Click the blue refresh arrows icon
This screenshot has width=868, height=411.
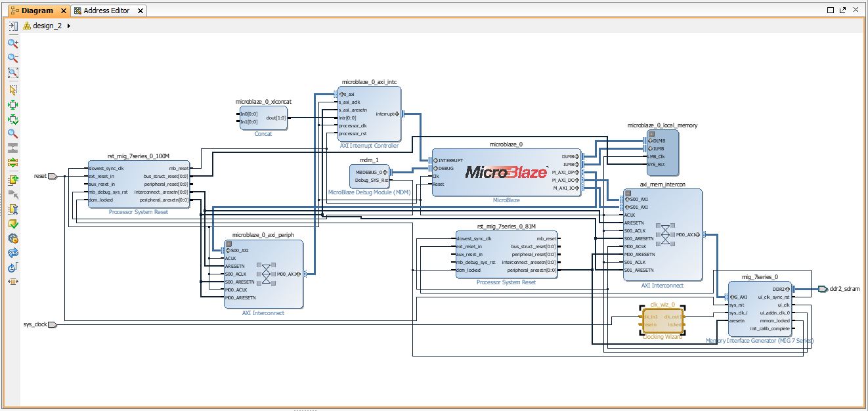pos(12,253)
